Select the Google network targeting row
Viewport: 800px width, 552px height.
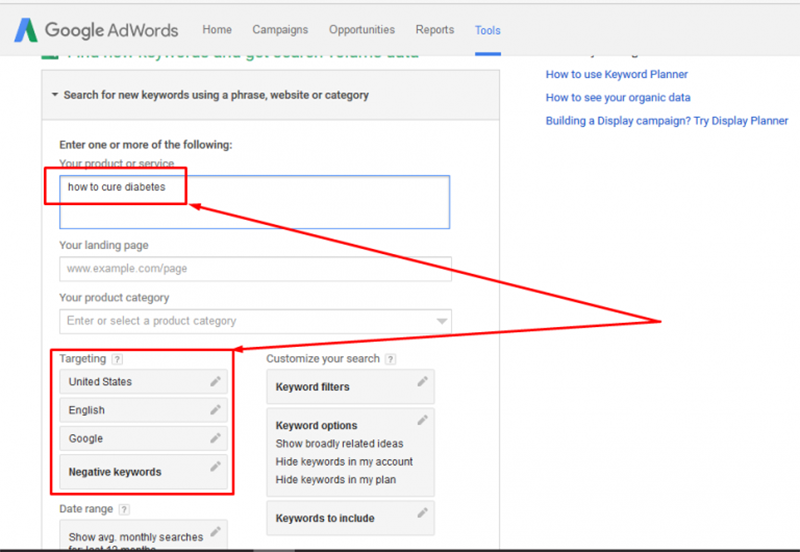pyautogui.click(x=143, y=438)
